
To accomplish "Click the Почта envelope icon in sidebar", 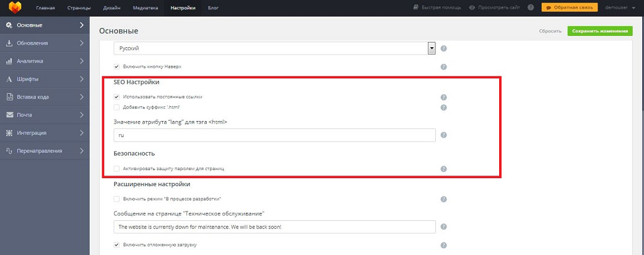I will point(9,115).
